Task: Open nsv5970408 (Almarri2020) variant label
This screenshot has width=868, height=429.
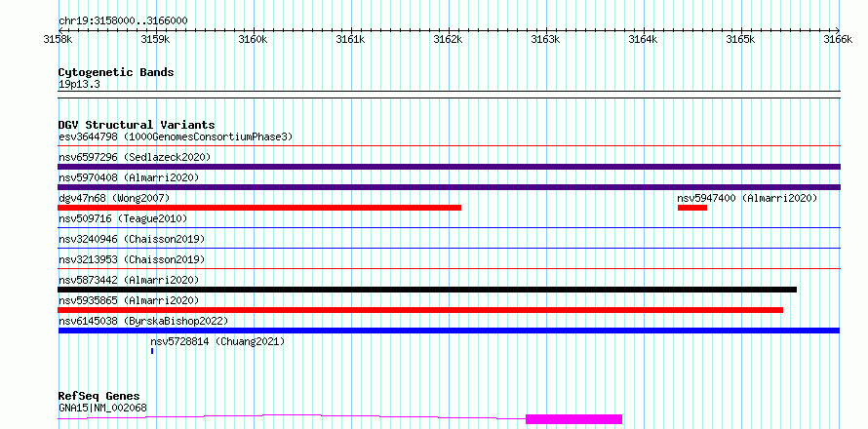Action: click(129, 177)
